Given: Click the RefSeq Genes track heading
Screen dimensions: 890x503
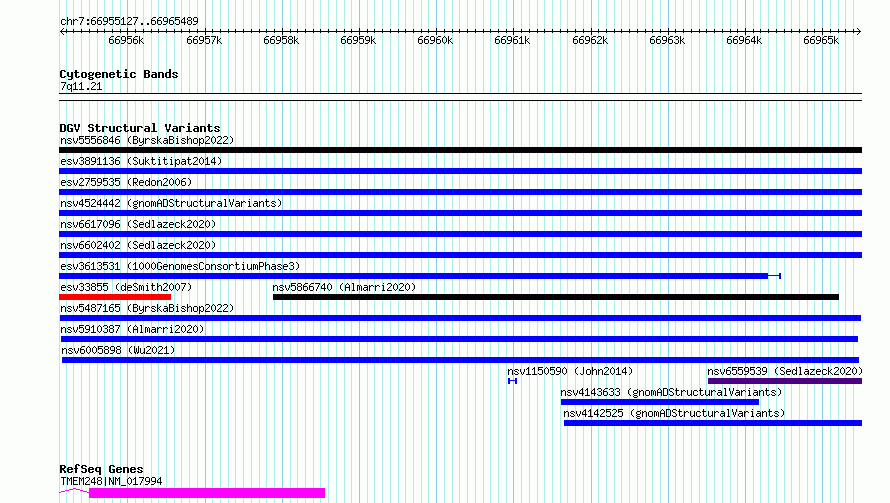Looking at the screenshot, I should tap(101, 470).
